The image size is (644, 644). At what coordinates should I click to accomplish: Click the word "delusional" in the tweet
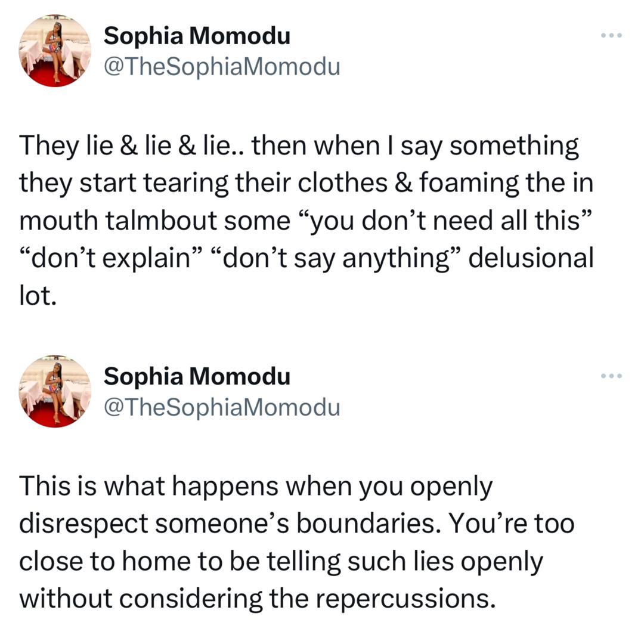(x=532, y=258)
